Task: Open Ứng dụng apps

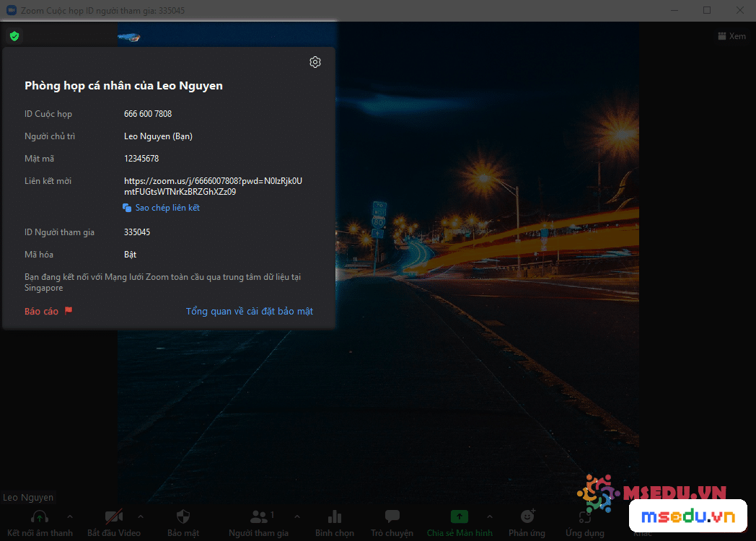Action: [585, 523]
